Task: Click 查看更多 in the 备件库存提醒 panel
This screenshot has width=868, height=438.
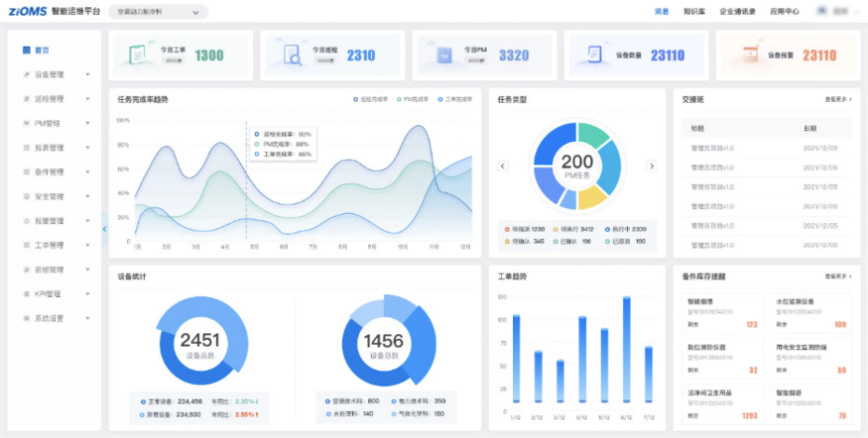Action: click(838, 277)
